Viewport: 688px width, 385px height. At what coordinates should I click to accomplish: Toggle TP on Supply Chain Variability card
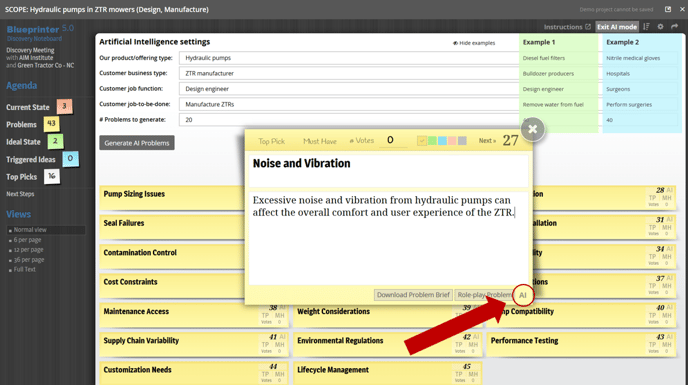tap(265, 345)
